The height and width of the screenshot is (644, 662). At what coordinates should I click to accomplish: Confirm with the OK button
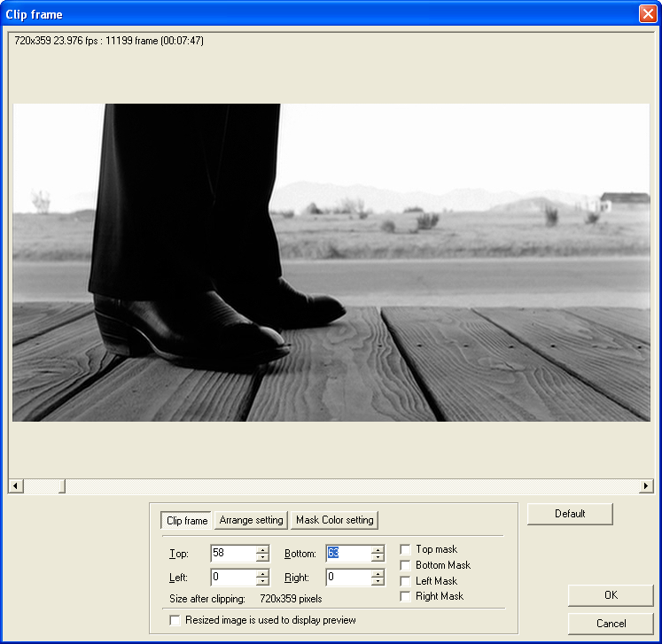[x=611, y=595]
